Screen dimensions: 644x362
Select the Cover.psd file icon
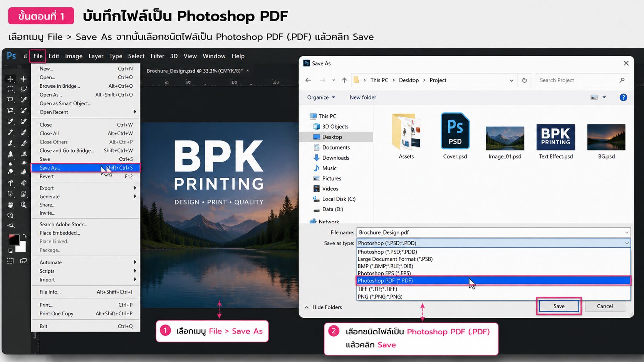tap(455, 131)
